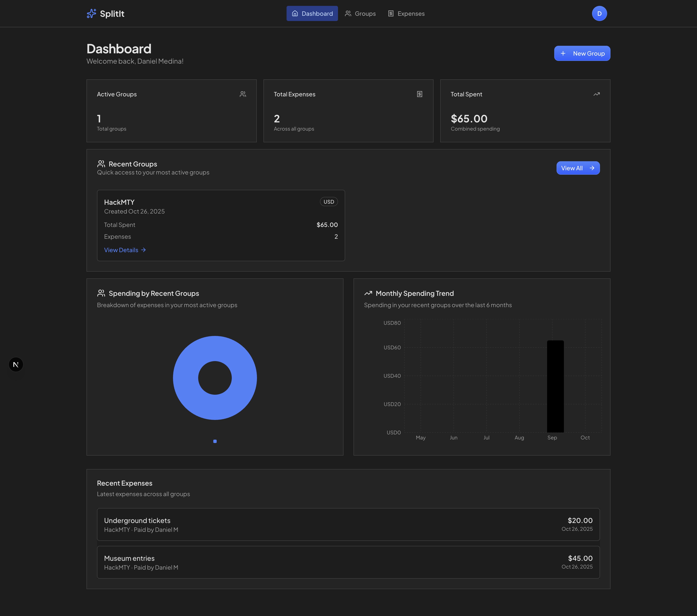The height and width of the screenshot is (616, 697).
Task: Click the Spending by Recent Groups icon
Action: click(x=101, y=293)
